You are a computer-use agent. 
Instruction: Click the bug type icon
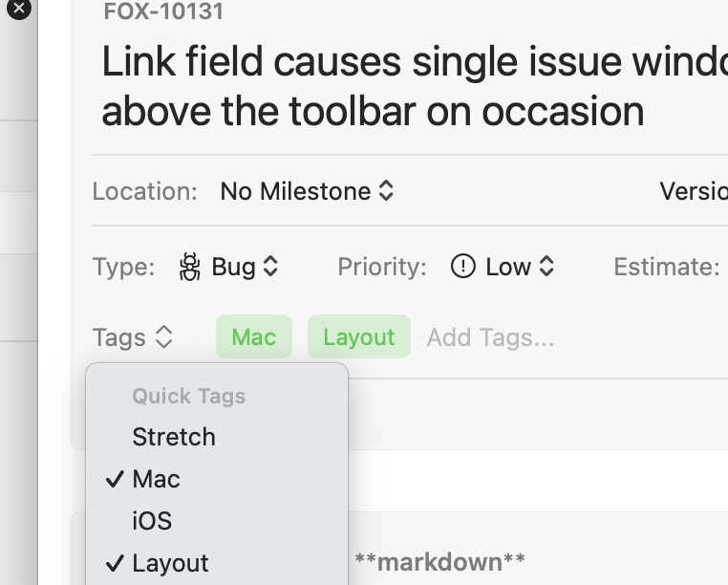pos(190,267)
